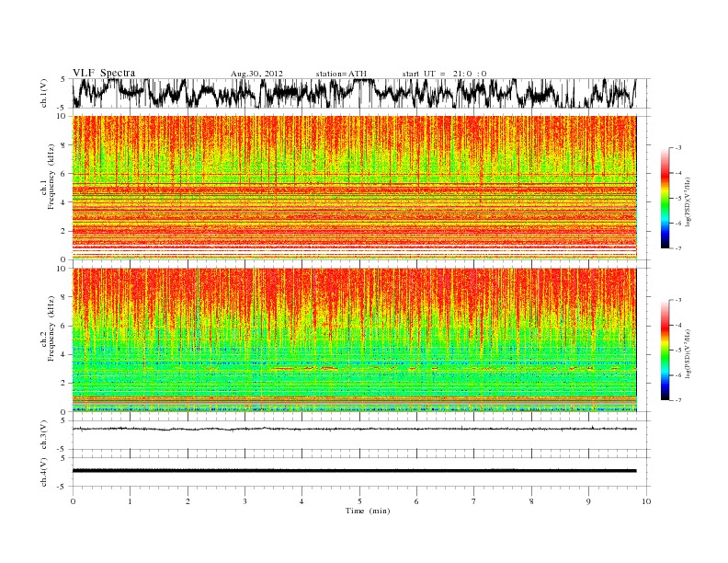Image resolution: width=728 pixels, height=563 pixels.
Task: Click time axis tick label 0
Action: [x=73, y=501]
